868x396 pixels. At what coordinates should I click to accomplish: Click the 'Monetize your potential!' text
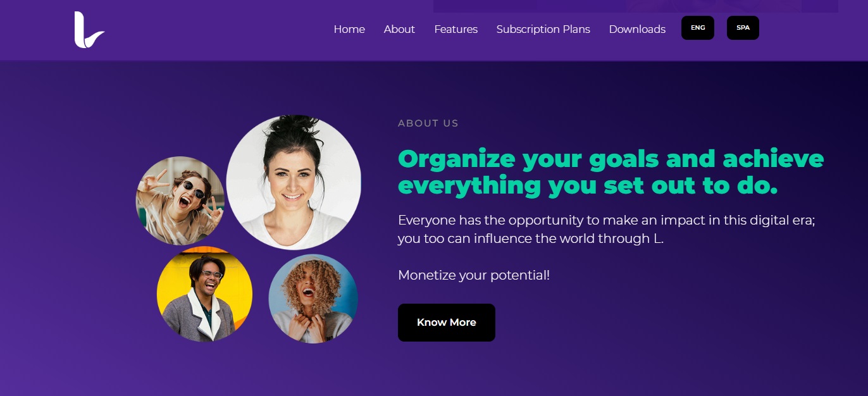click(474, 275)
